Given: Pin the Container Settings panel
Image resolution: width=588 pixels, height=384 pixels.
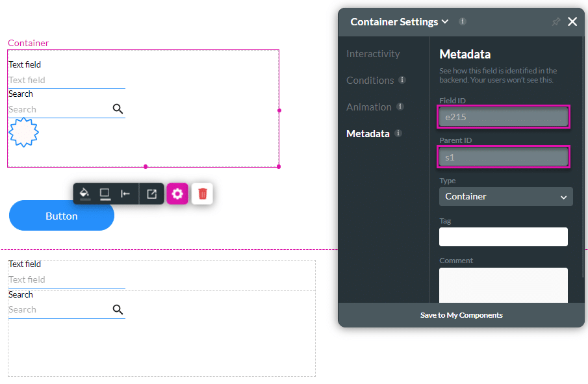Looking at the screenshot, I should pos(556,22).
